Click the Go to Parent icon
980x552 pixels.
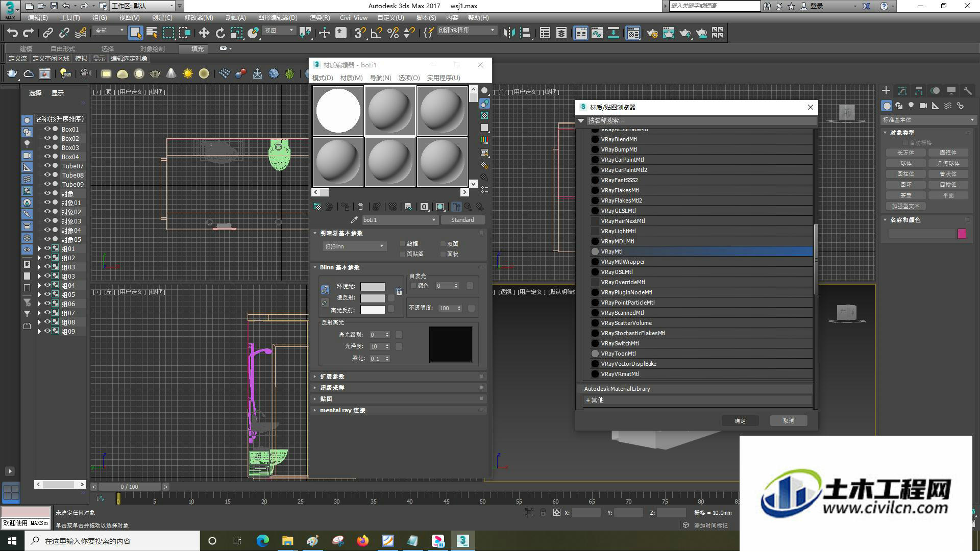[468, 207]
